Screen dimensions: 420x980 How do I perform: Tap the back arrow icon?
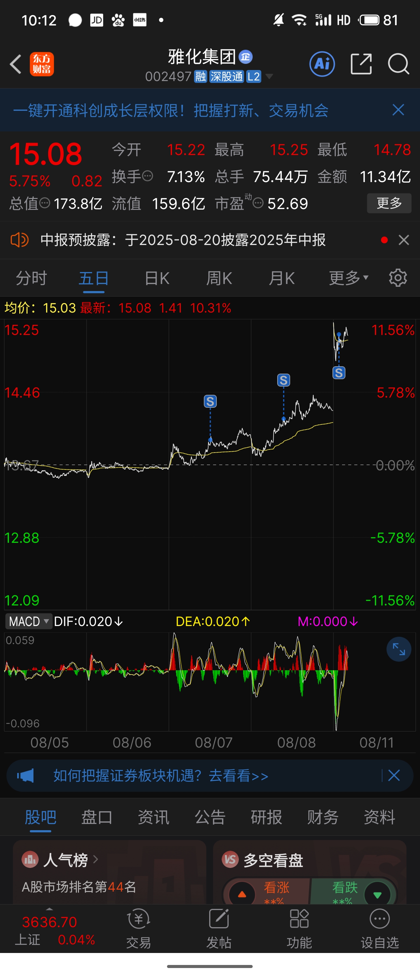coord(16,64)
